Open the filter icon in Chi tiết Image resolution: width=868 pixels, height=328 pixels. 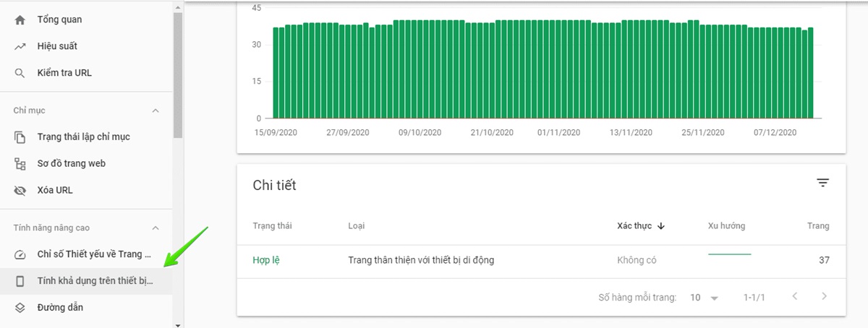(x=822, y=184)
